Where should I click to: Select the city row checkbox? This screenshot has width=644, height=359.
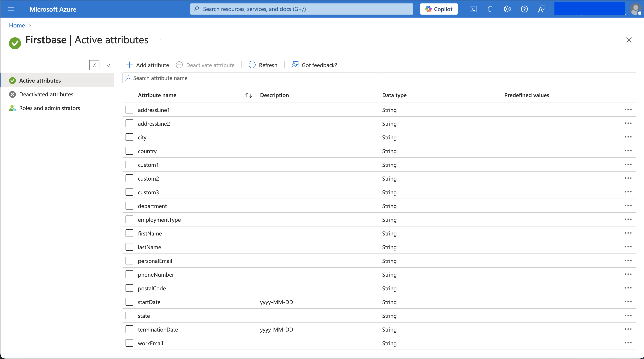129,137
